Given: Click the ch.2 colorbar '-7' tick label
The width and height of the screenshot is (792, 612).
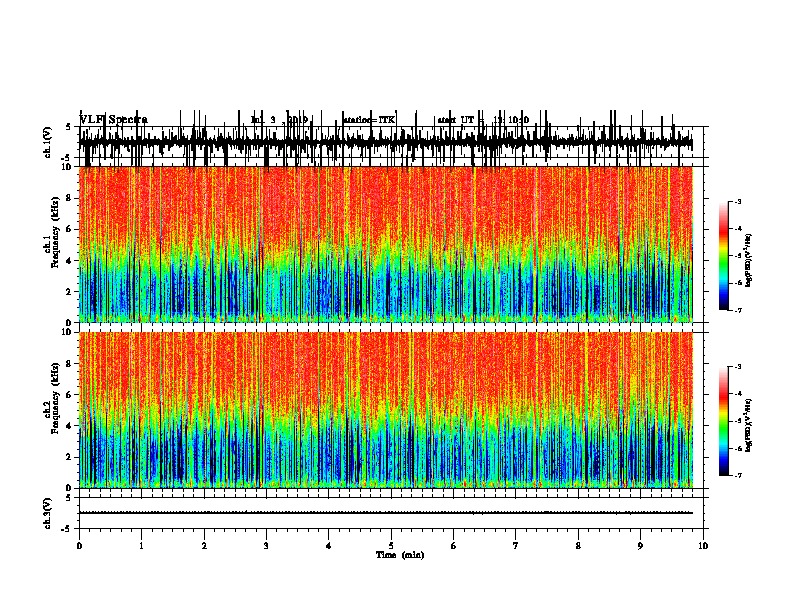Looking at the screenshot, I should tap(737, 475).
